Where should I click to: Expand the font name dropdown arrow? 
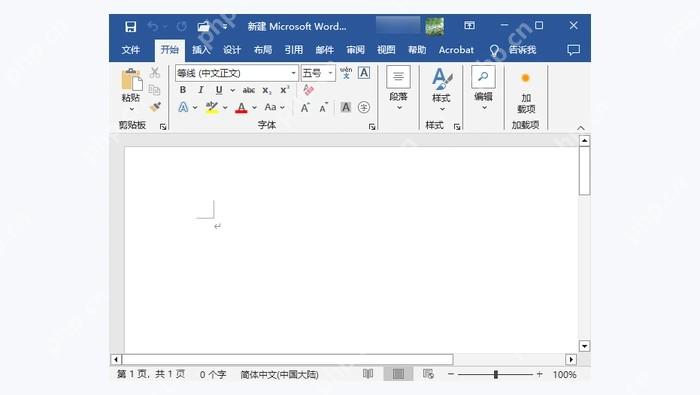point(293,73)
